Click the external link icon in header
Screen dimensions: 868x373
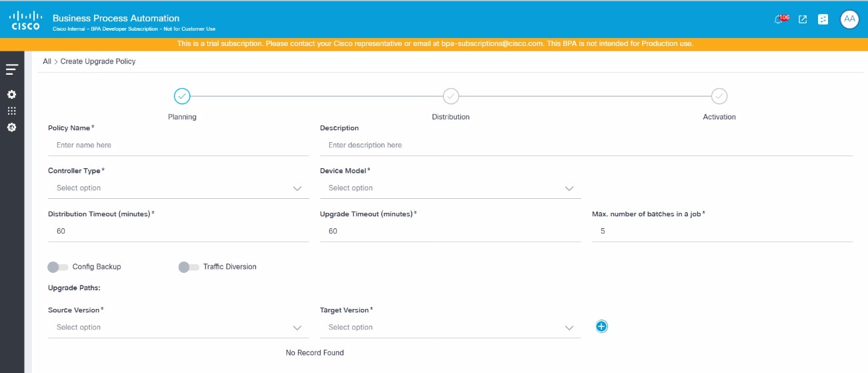(x=803, y=19)
